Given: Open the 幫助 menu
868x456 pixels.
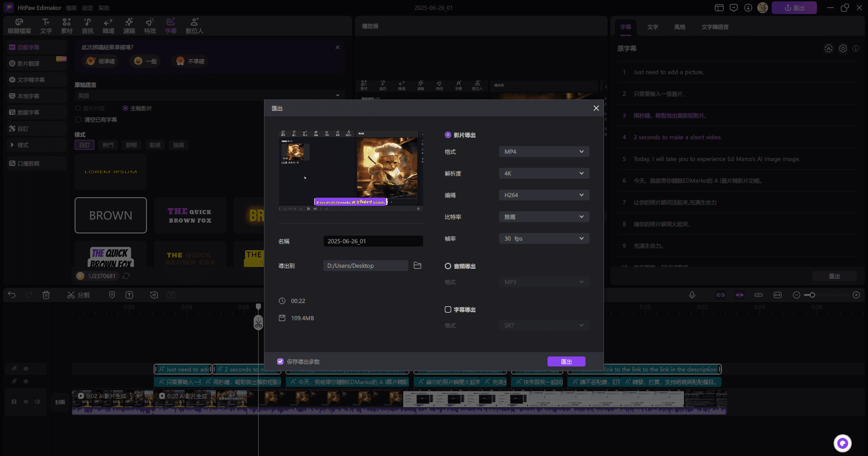Looking at the screenshot, I should (104, 8).
